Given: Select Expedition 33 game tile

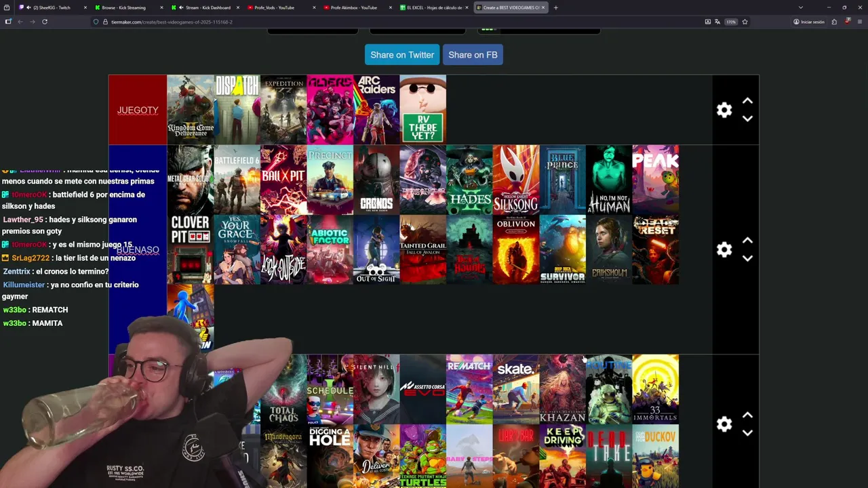Looking at the screenshot, I should [x=283, y=109].
